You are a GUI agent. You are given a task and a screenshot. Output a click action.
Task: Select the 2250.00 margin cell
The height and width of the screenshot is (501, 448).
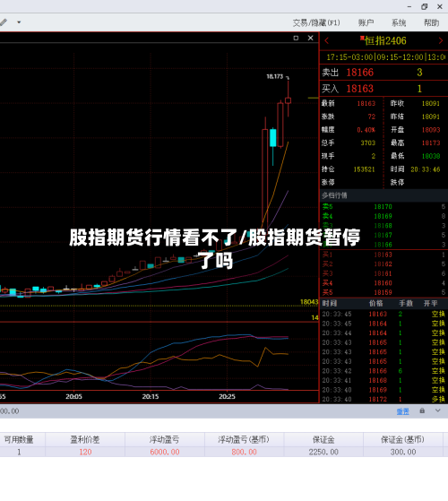pyautogui.click(x=323, y=452)
